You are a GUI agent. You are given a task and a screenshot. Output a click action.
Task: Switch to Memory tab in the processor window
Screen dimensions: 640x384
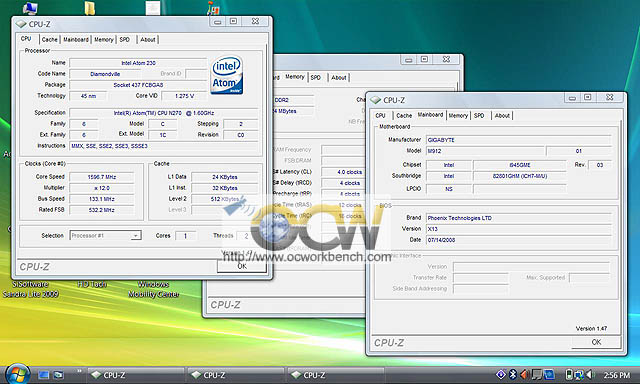point(104,40)
